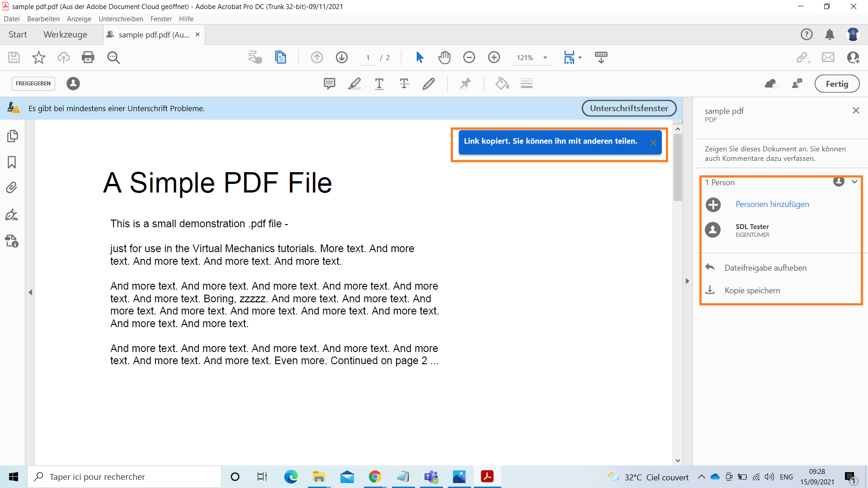Open Google Chrome from the taskbar
This screenshot has width=868, height=488.
click(x=375, y=477)
